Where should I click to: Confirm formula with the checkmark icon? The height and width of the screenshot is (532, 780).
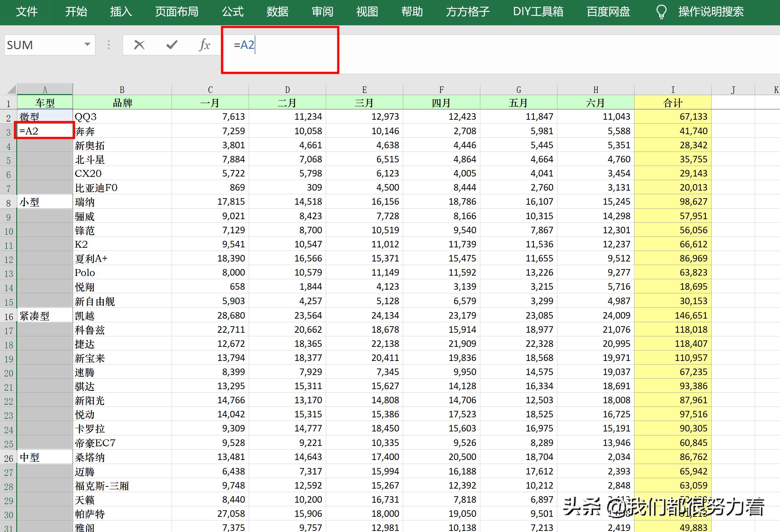tap(171, 45)
